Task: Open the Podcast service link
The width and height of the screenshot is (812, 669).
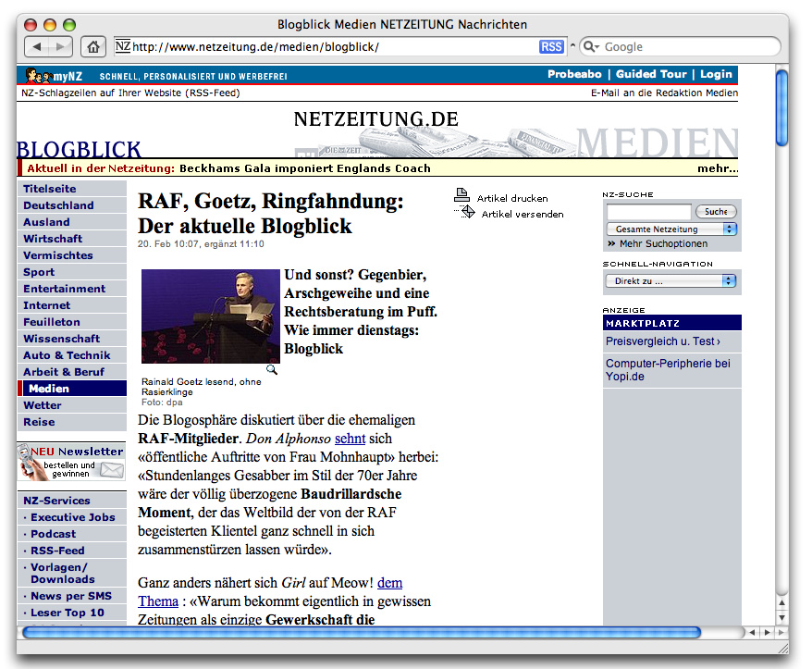Action: [x=54, y=534]
